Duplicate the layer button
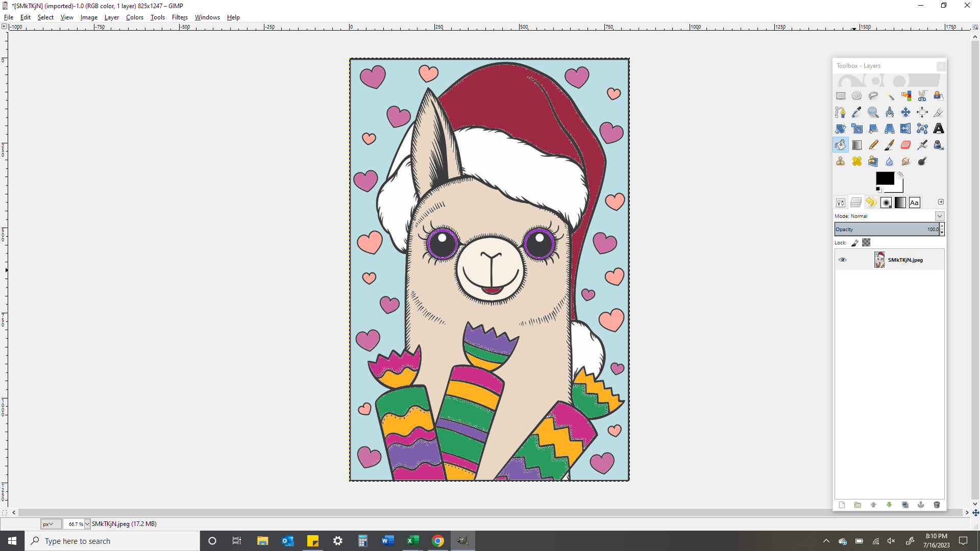Screen dimensions: 980x551 905,505
